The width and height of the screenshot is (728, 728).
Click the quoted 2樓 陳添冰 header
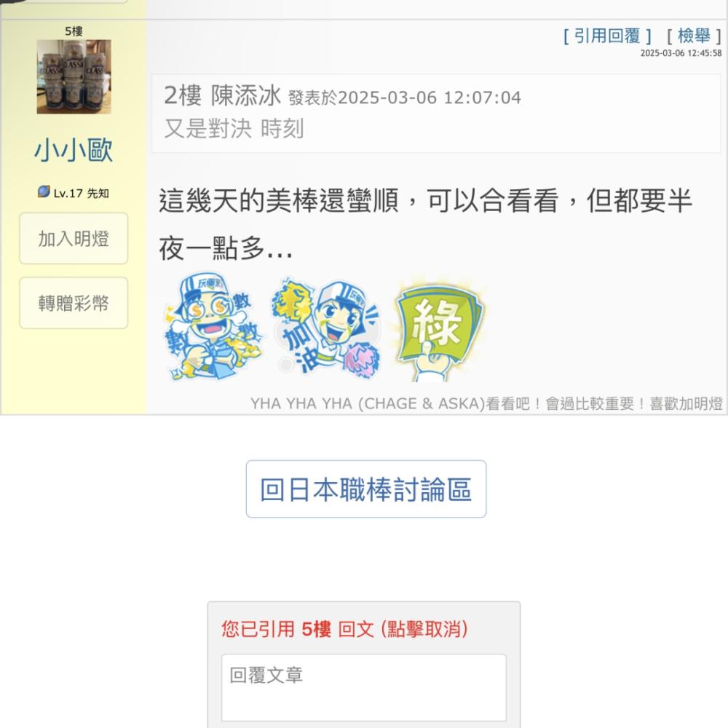[342, 96]
